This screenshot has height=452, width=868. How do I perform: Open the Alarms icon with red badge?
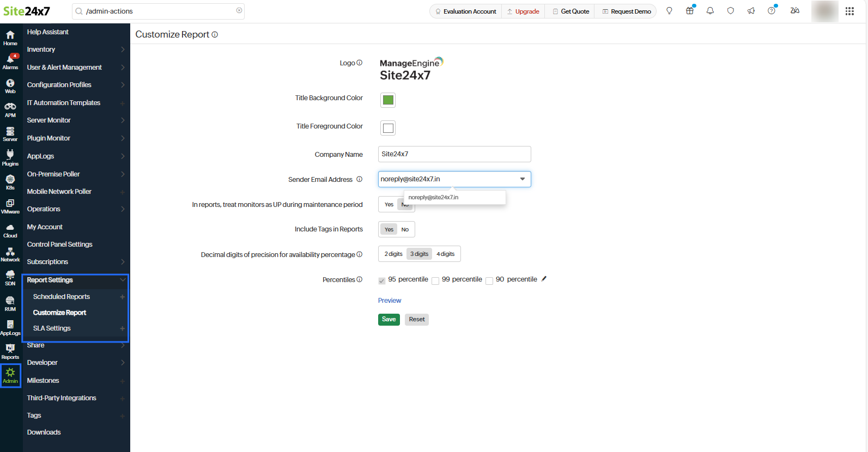coord(10,62)
